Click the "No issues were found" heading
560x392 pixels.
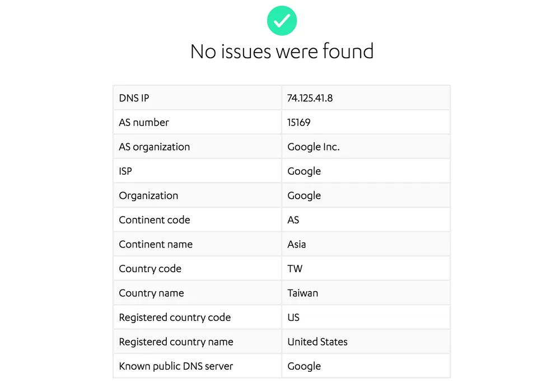click(282, 52)
